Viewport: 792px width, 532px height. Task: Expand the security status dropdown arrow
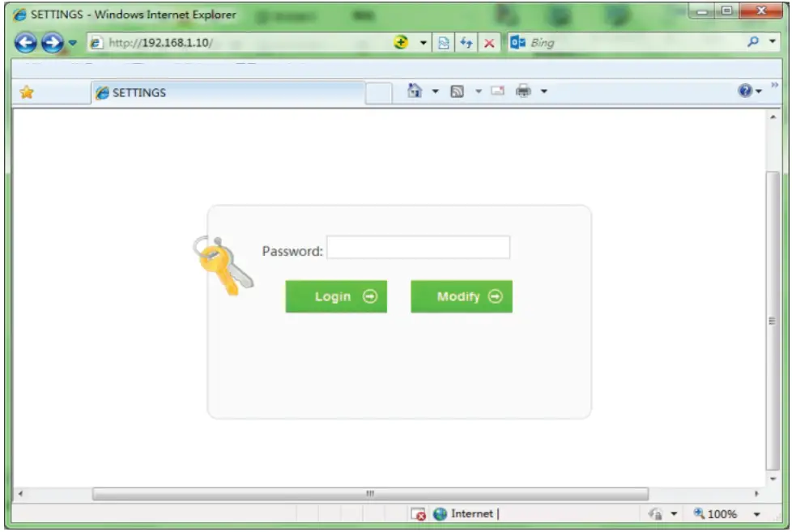(674, 514)
